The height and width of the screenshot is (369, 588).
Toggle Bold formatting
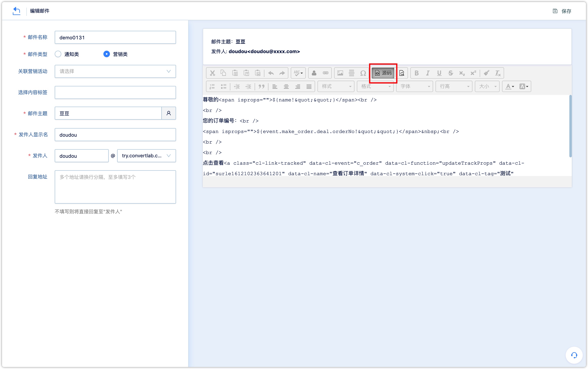coord(416,73)
